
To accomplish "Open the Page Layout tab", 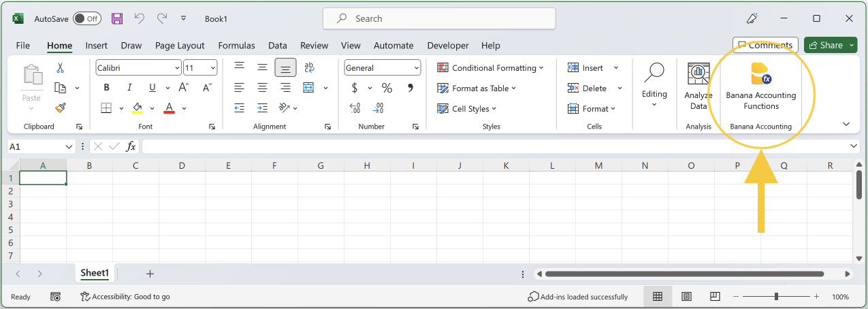I will (180, 46).
